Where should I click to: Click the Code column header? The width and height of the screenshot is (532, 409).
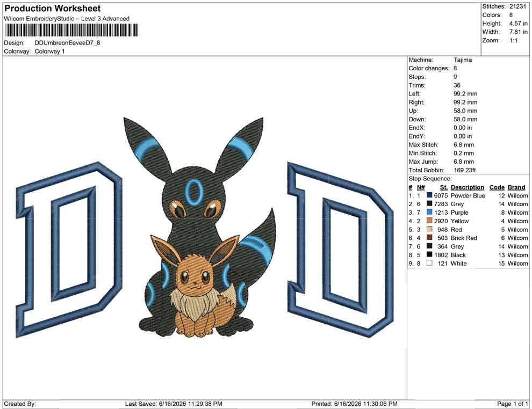point(497,187)
